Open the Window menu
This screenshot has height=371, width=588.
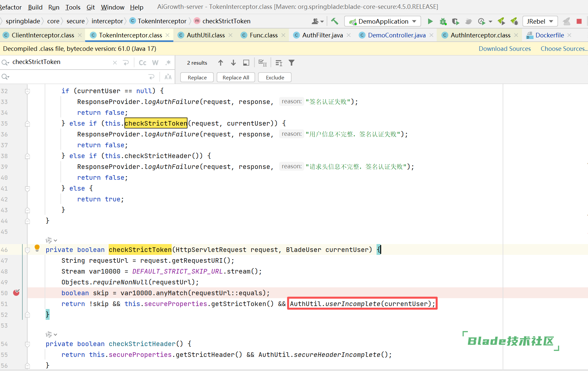tap(113, 7)
